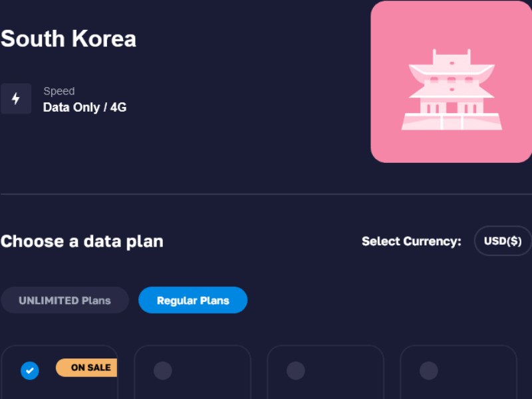Image resolution: width=532 pixels, height=399 pixels.
Task: Open the USD($) currency dropdown
Action: tap(503, 241)
